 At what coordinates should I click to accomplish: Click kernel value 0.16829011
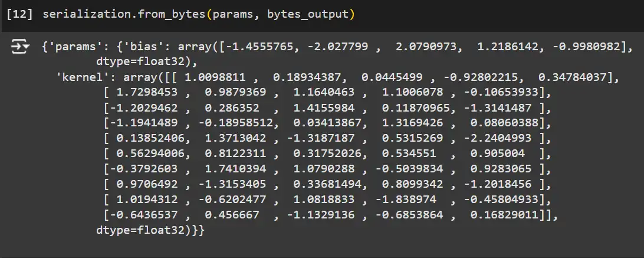(x=504, y=215)
